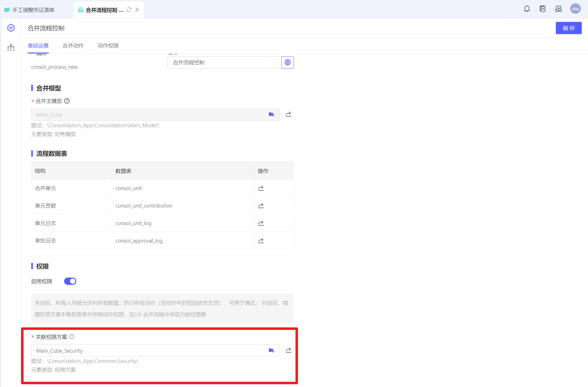Open consol_unit_log table via arrow icon
The height and width of the screenshot is (387, 588).
[x=261, y=223]
